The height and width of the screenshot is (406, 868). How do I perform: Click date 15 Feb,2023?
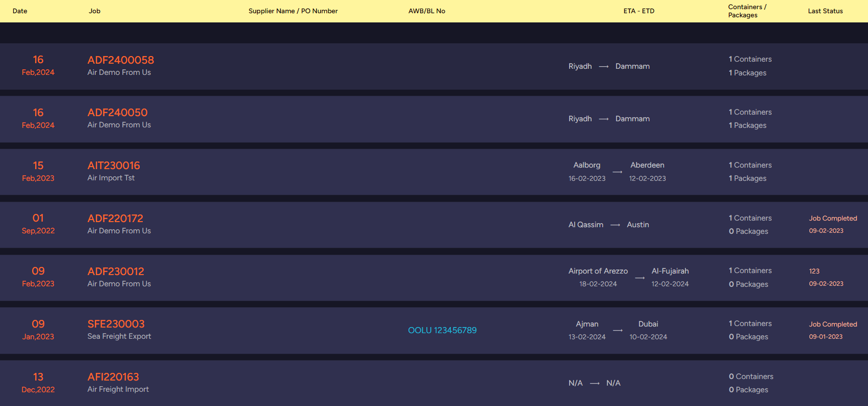click(x=38, y=171)
